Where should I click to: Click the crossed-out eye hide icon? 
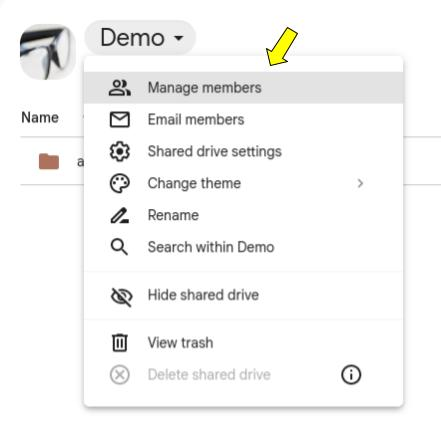pyautogui.click(x=121, y=296)
